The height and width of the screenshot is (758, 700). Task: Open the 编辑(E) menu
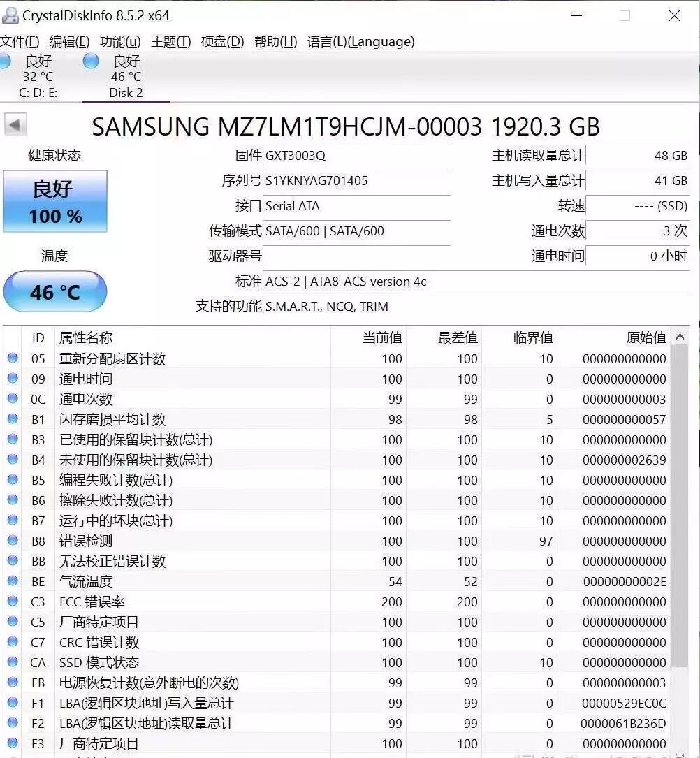tap(70, 42)
